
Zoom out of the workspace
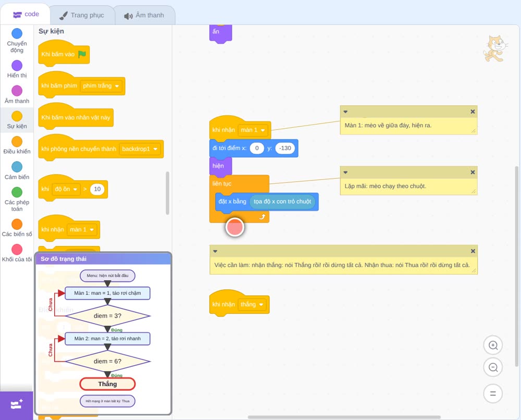point(493,367)
